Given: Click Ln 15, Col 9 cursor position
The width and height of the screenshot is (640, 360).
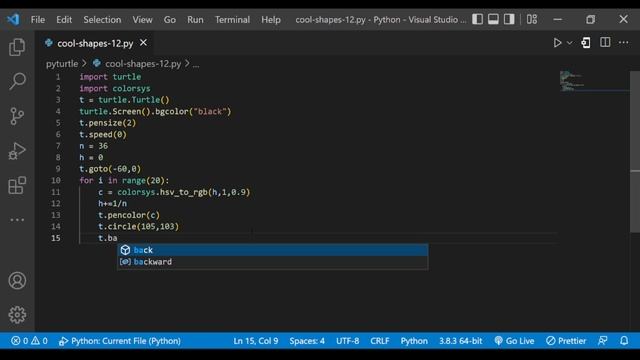Looking at the screenshot, I should tap(256, 341).
